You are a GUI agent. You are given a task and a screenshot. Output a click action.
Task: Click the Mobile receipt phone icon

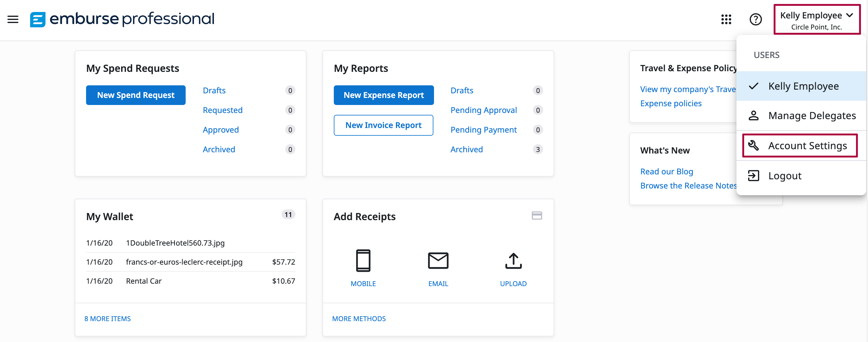pos(363,260)
